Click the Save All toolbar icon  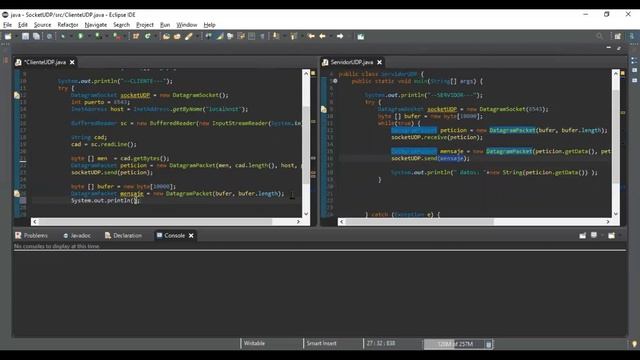[36, 36]
